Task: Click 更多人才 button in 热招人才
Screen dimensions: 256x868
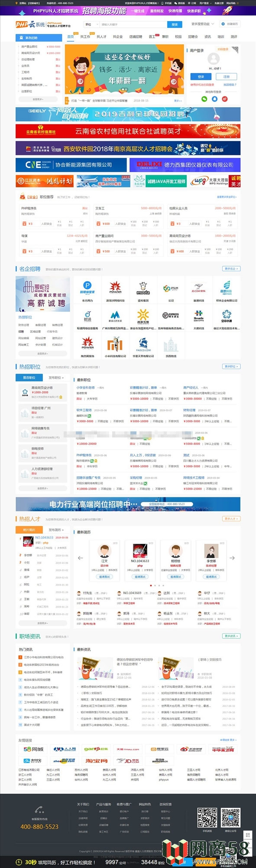Action: point(231,519)
